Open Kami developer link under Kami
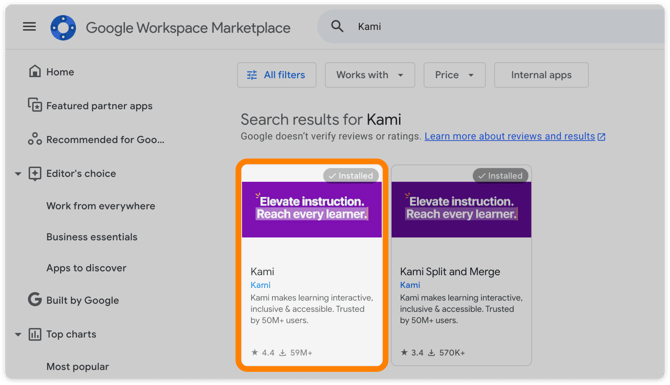Image resolution: width=670 pixels, height=385 pixels. 260,285
